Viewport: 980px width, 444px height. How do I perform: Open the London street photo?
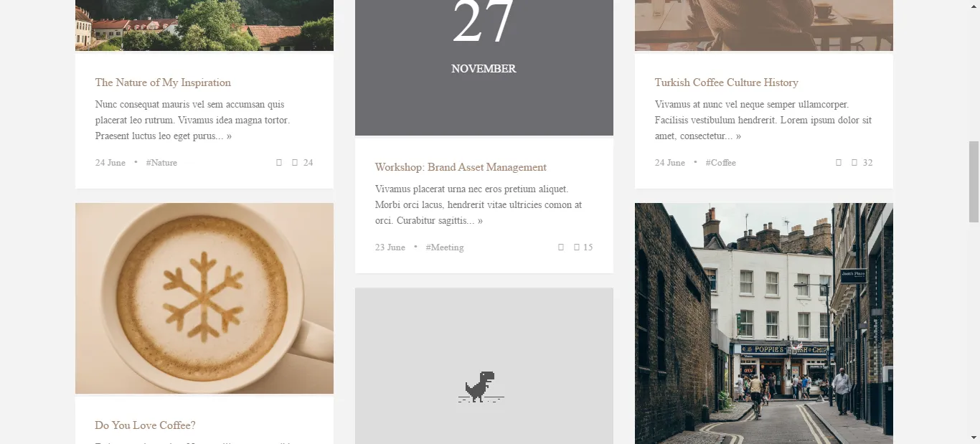pos(764,323)
